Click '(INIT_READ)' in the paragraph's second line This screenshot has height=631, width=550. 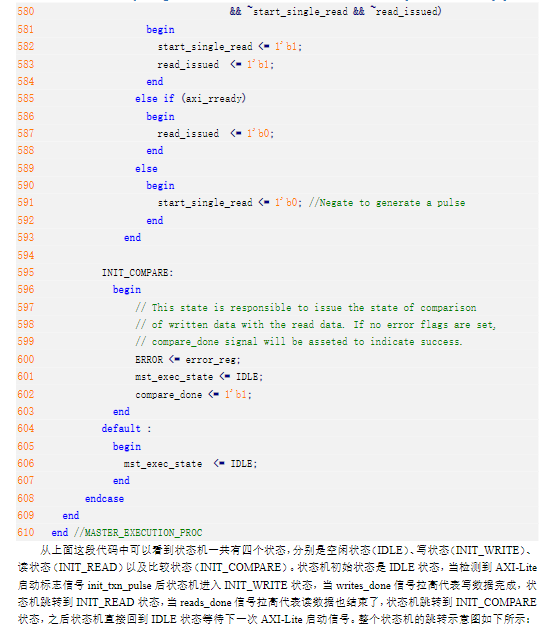(x=88, y=567)
